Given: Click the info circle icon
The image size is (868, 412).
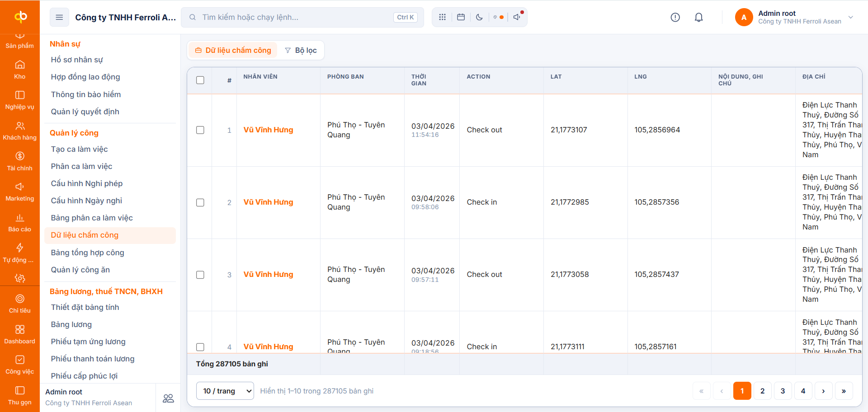Looking at the screenshot, I should tap(675, 17).
